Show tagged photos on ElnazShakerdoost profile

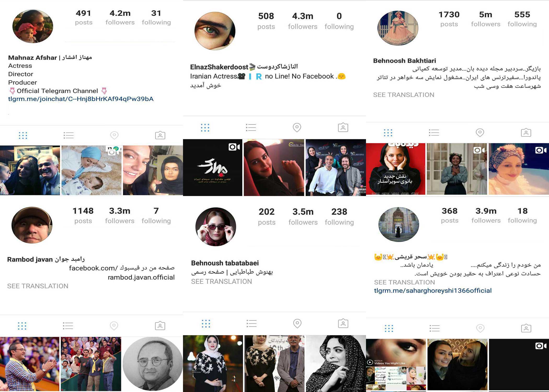click(x=343, y=127)
